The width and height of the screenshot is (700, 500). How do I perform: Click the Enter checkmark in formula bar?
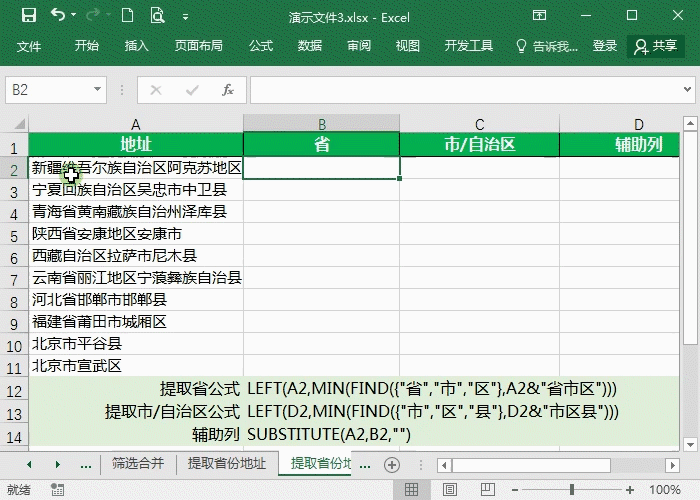point(192,90)
